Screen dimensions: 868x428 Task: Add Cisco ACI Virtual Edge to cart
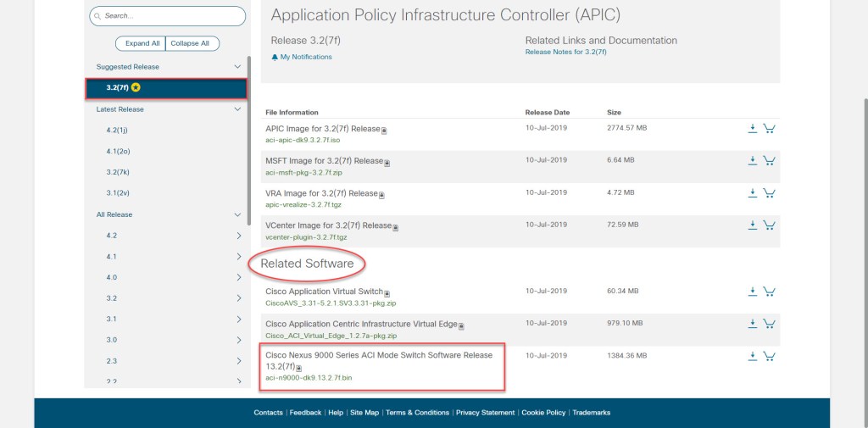[x=769, y=323]
